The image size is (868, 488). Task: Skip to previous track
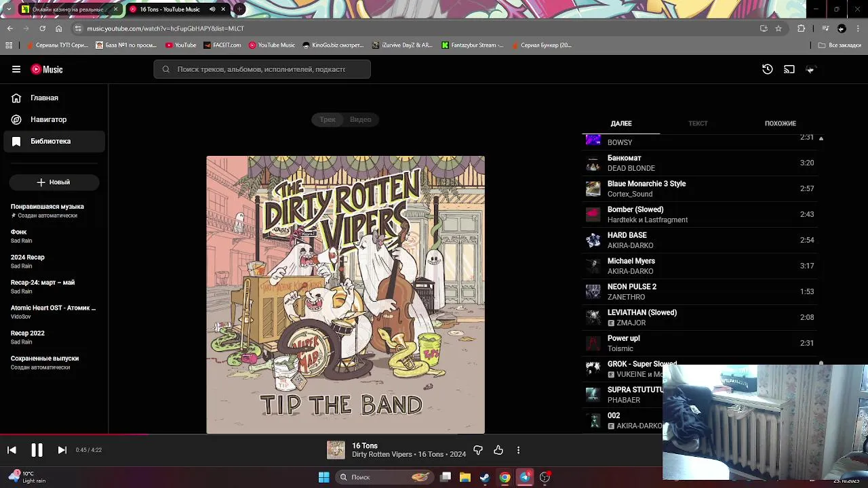(x=12, y=450)
